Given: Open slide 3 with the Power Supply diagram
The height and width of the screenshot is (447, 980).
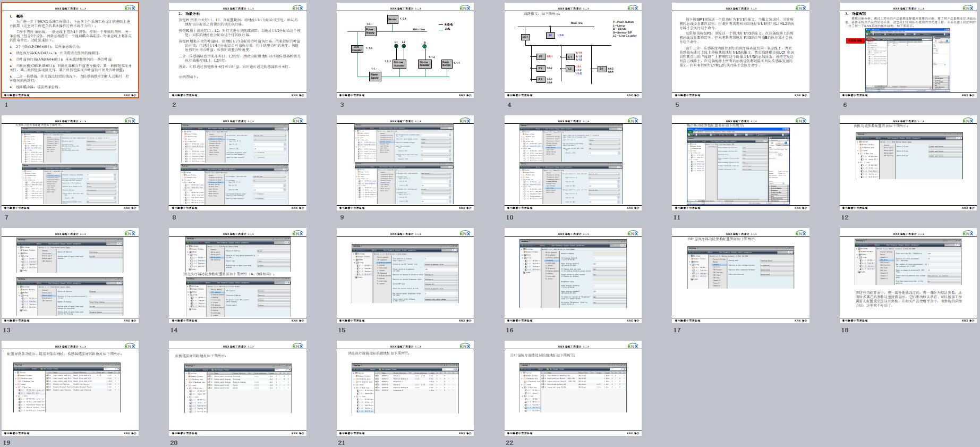Looking at the screenshot, I should pos(405,50).
